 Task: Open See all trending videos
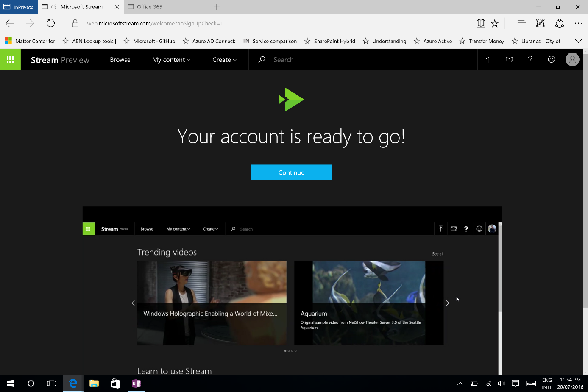tap(438, 253)
